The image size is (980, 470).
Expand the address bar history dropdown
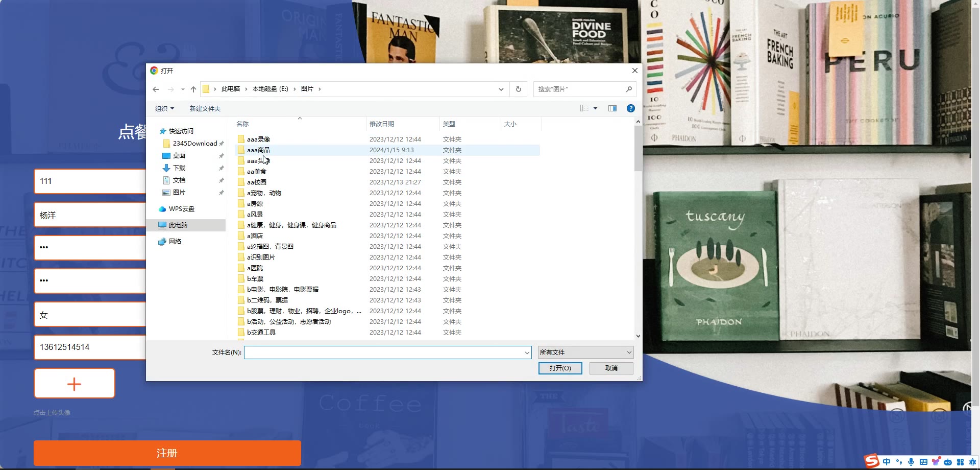click(x=501, y=89)
